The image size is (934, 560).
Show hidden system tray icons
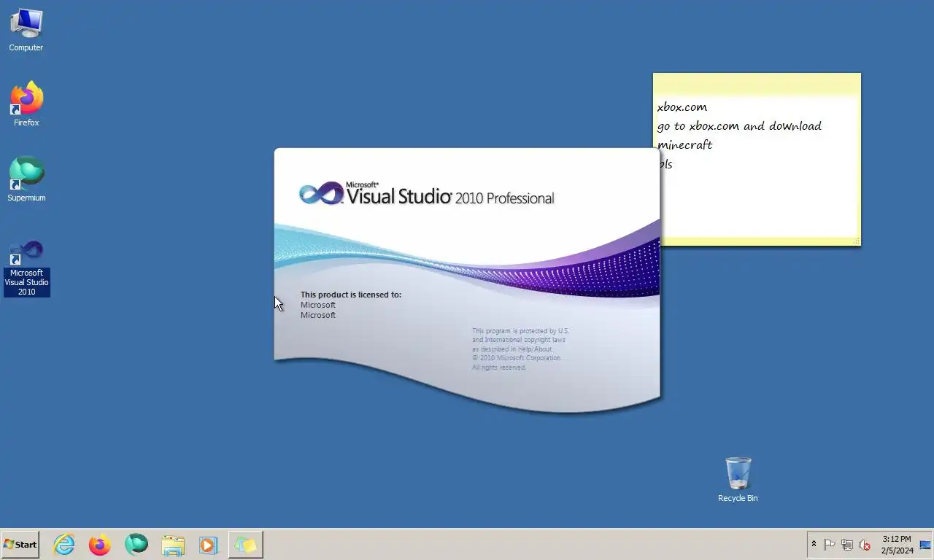pyautogui.click(x=814, y=545)
